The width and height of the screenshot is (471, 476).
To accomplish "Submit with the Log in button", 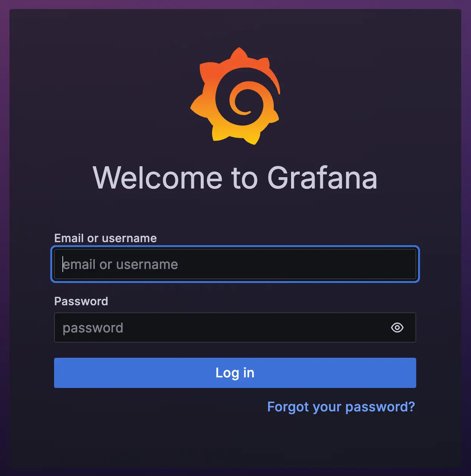I will (235, 373).
